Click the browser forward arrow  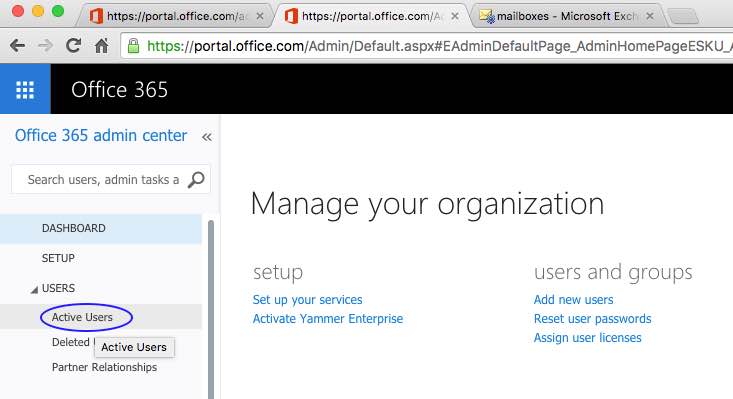[45, 46]
